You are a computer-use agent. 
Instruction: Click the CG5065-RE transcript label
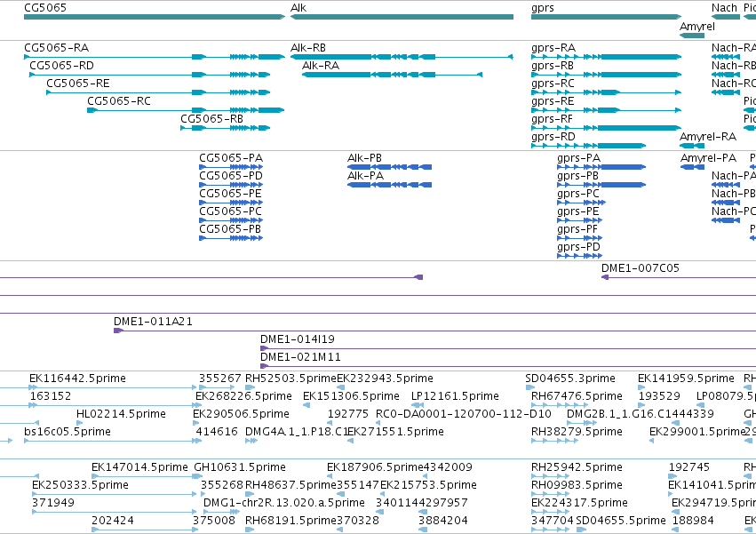click(x=78, y=84)
